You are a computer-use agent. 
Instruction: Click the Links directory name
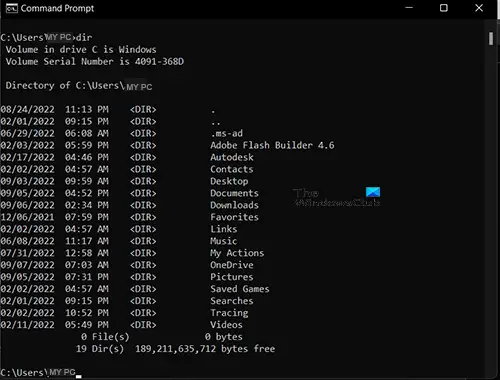224,229
